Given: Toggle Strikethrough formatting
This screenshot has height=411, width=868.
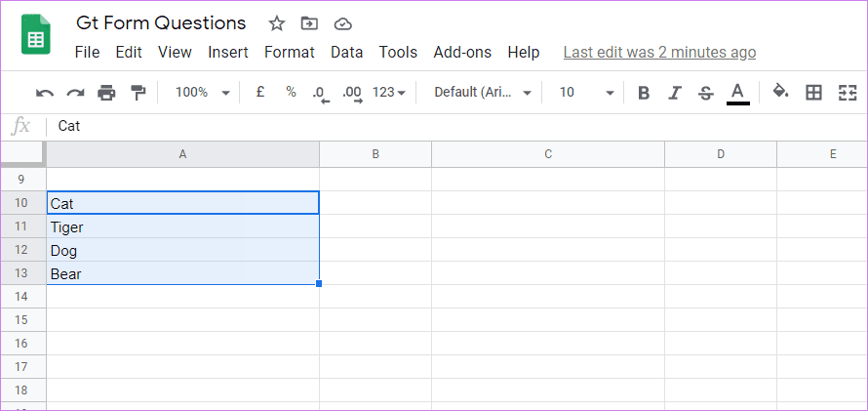Looking at the screenshot, I should click(x=705, y=93).
